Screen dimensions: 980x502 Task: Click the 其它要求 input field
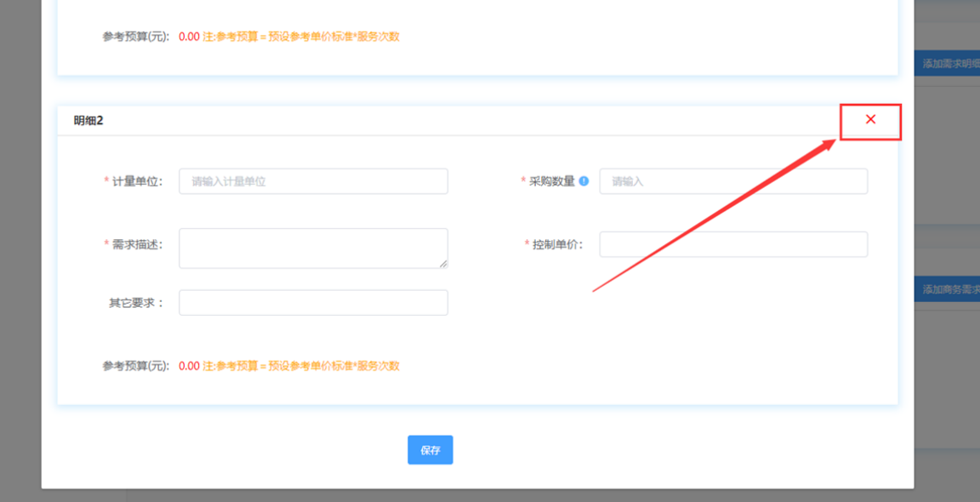(313, 303)
